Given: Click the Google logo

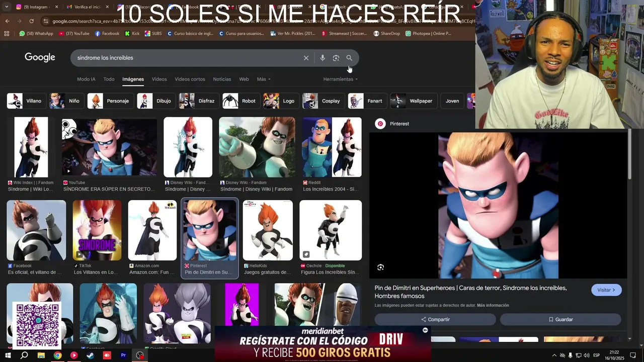Looking at the screenshot, I should pos(40,57).
